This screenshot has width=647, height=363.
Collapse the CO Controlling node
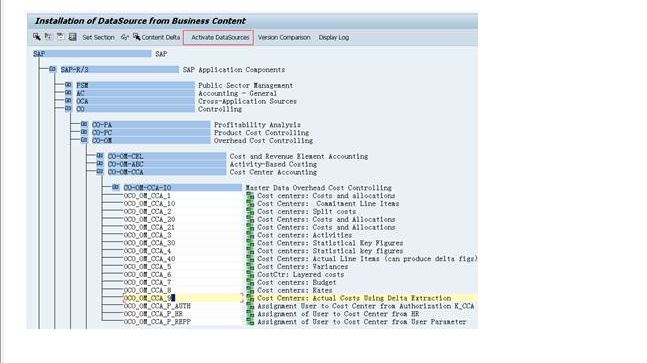(x=68, y=108)
